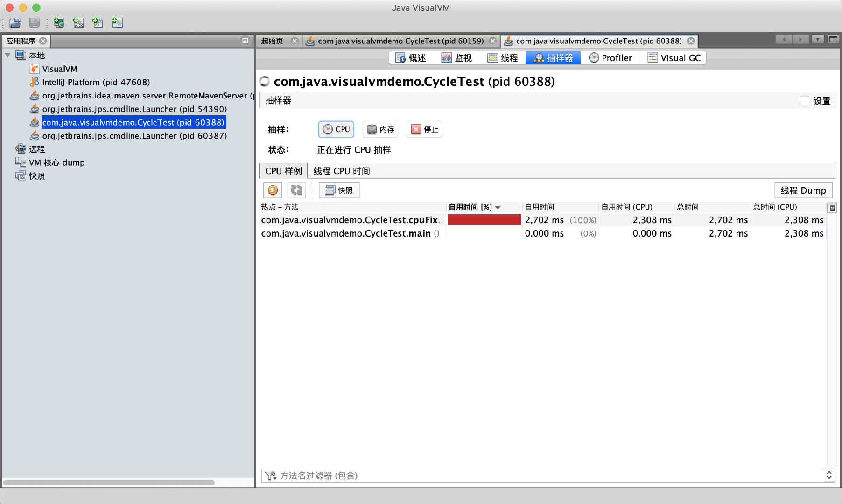Select the CPU 样例 subtab

283,171
